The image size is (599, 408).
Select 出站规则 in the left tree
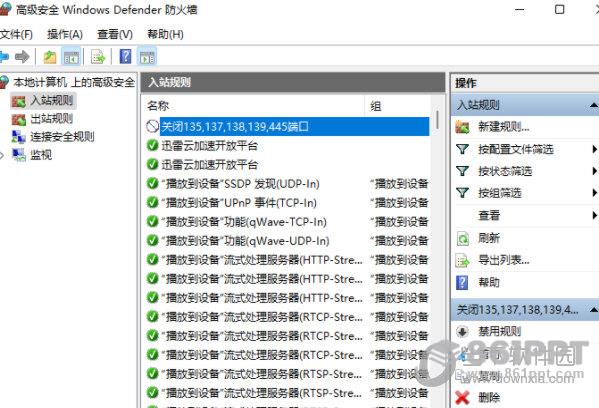point(51,119)
